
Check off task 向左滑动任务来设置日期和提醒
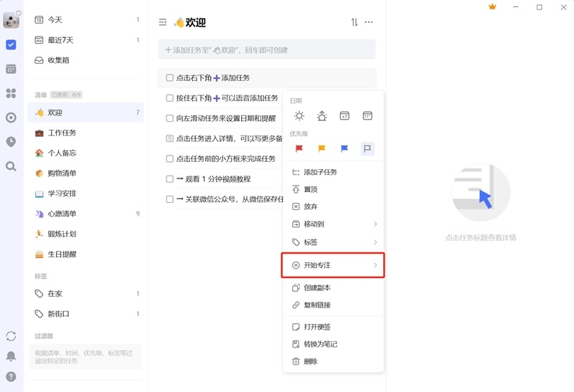click(x=169, y=118)
